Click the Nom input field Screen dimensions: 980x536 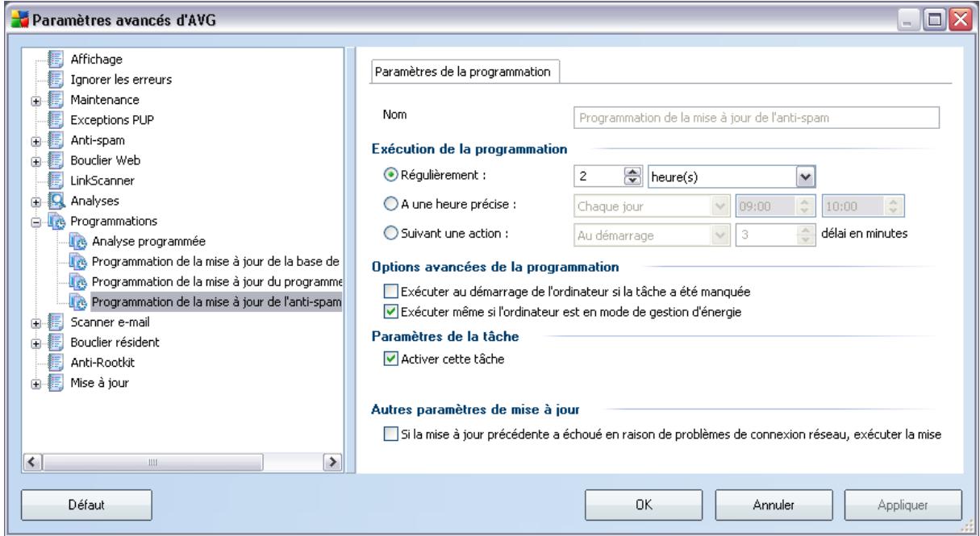[x=757, y=118]
